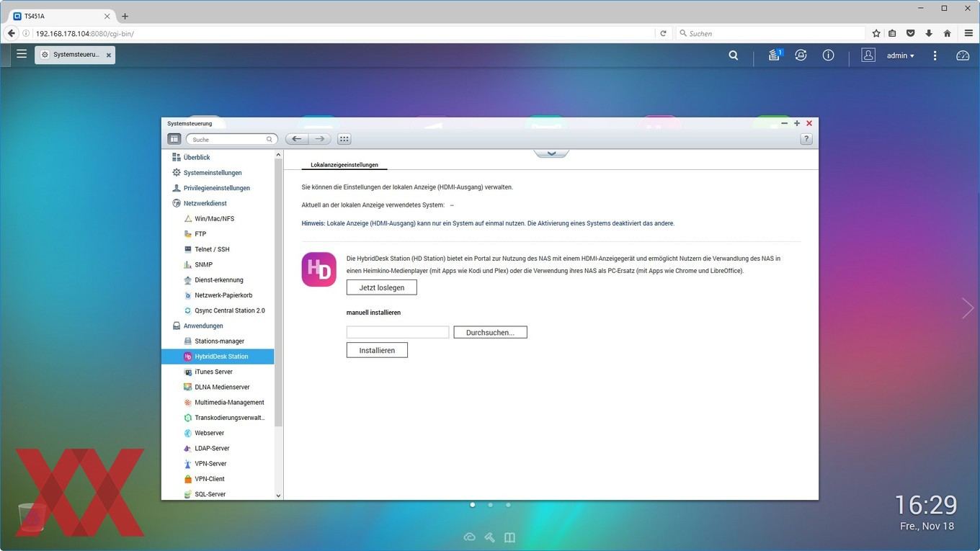Screen dimensions: 980x551
Task: Select FTP in sidebar
Action: (x=200, y=234)
